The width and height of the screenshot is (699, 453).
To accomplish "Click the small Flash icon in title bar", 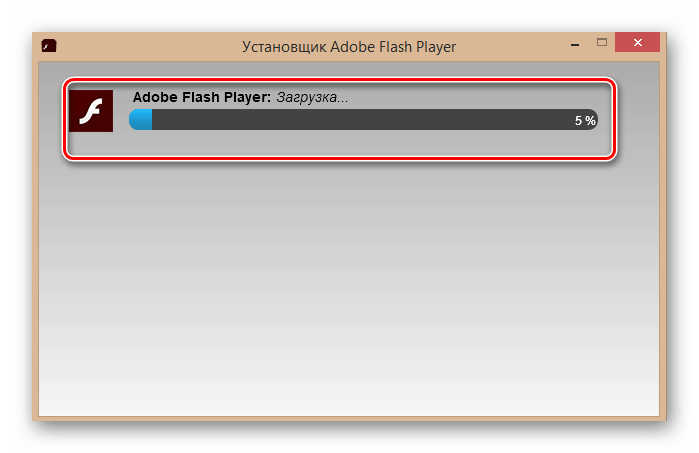I will coord(49,45).
